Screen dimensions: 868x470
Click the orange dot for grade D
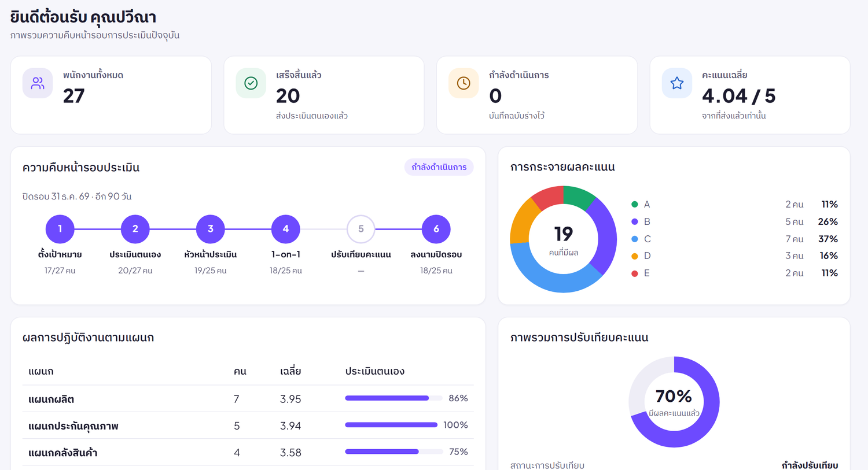click(x=635, y=256)
